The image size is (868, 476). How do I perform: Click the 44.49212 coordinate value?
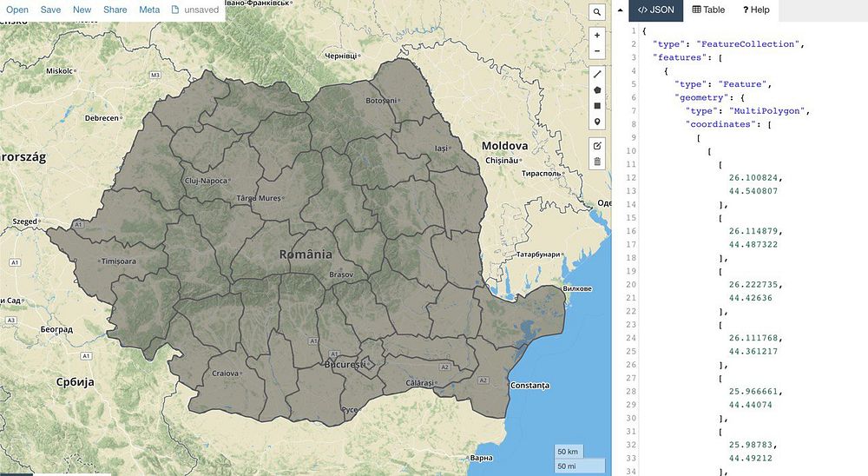(x=750, y=459)
